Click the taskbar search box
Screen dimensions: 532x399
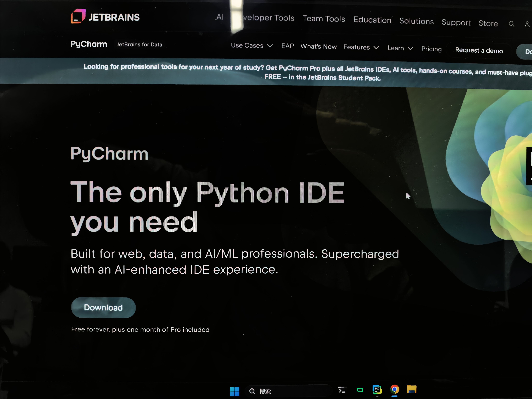pyautogui.click(x=289, y=391)
